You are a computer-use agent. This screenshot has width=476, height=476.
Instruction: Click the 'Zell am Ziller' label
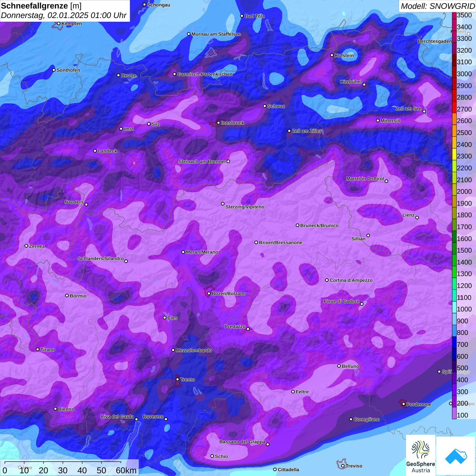(306, 131)
